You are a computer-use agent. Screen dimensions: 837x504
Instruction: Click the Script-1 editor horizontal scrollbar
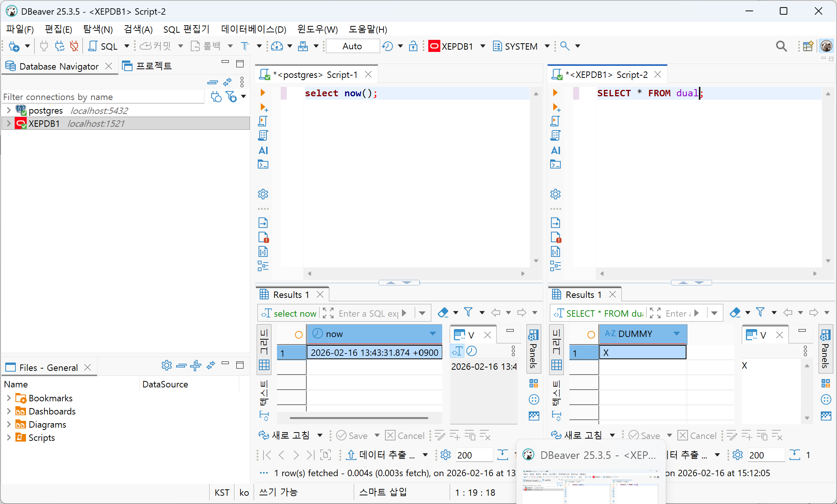[x=416, y=273]
